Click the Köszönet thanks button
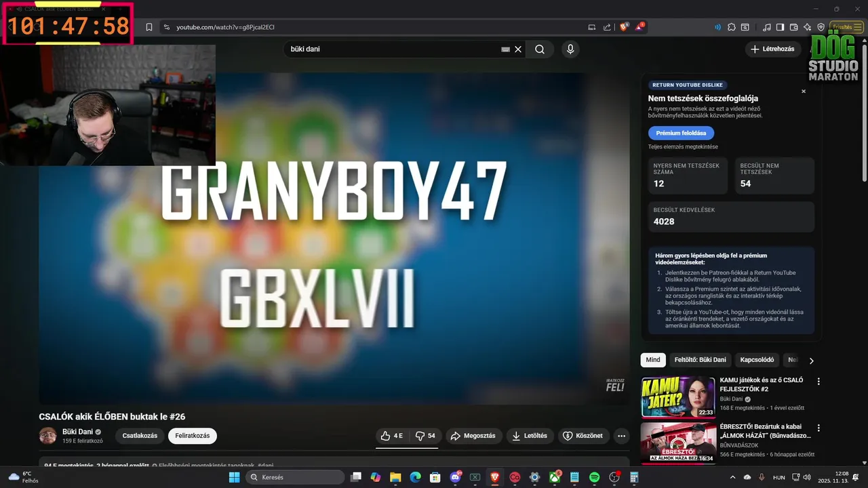The image size is (868, 488). click(583, 436)
